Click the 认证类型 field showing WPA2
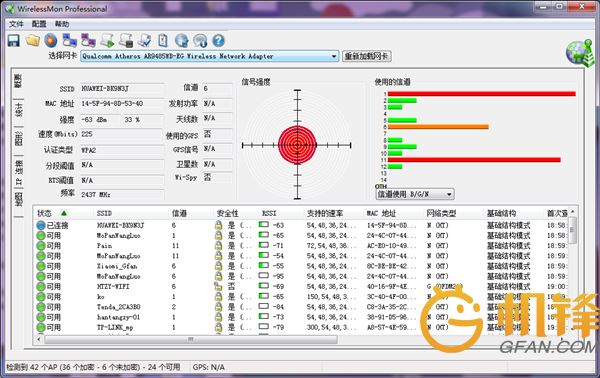Image resolution: width=600 pixels, height=378 pixels. click(122, 150)
